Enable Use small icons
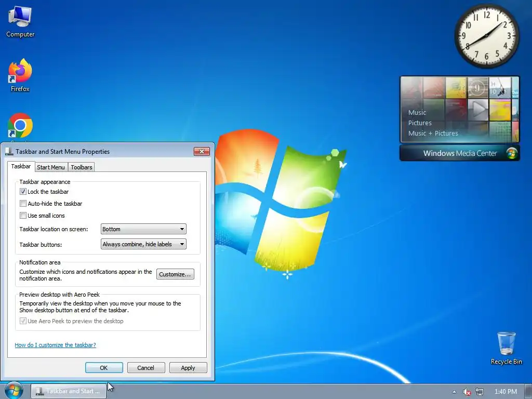This screenshot has width=532, height=399. pyautogui.click(x=23, y=216)
